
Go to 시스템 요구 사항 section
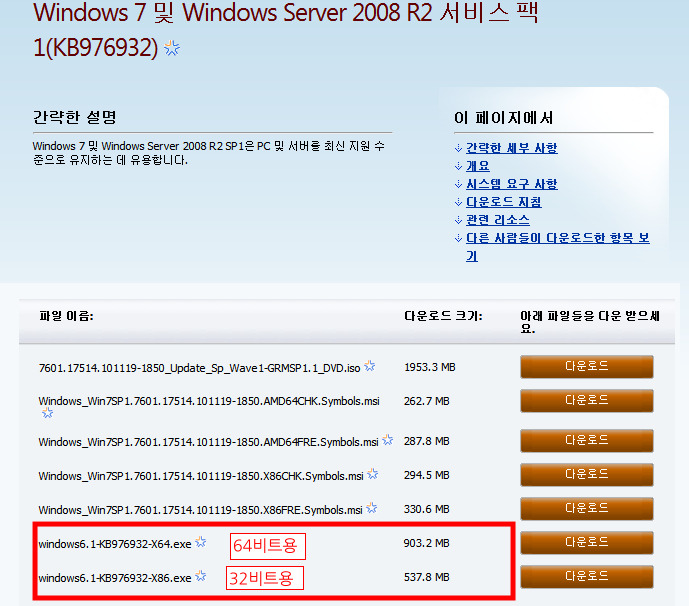point(511,184)
